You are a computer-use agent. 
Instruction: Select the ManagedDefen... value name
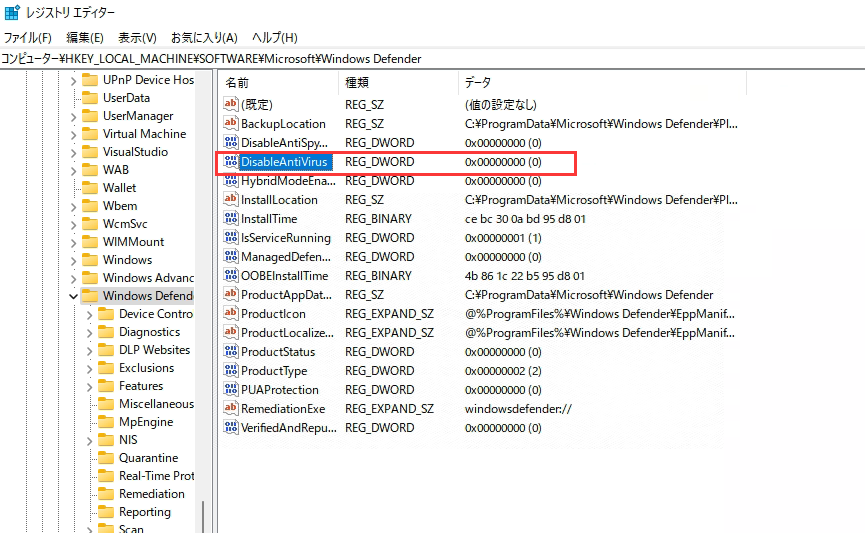click(x=286, y=257)
